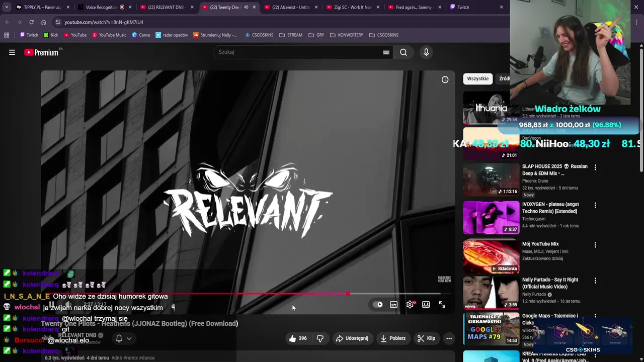View site information icon in address bar
This screenshot has height=362, width=644.
point(58,22)
